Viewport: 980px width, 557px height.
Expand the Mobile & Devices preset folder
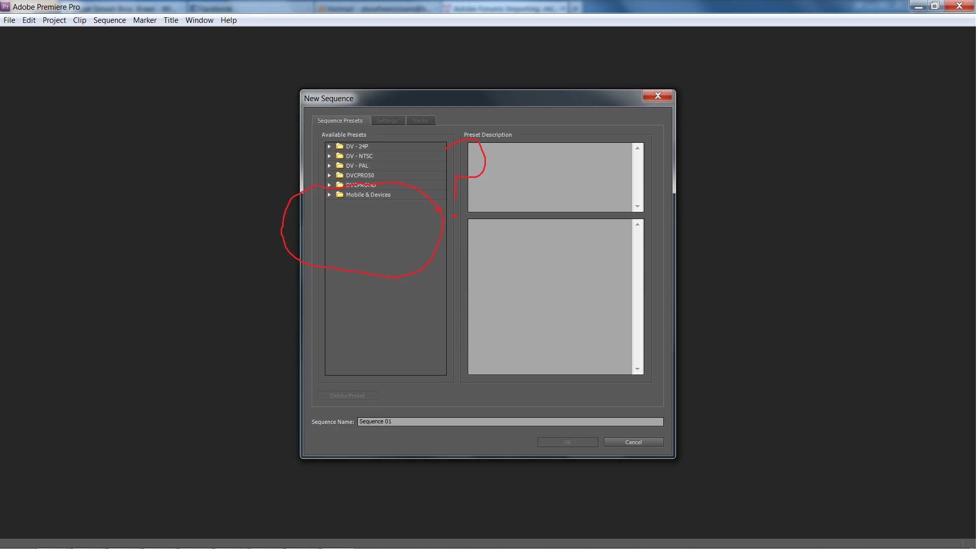click(329, 195)
